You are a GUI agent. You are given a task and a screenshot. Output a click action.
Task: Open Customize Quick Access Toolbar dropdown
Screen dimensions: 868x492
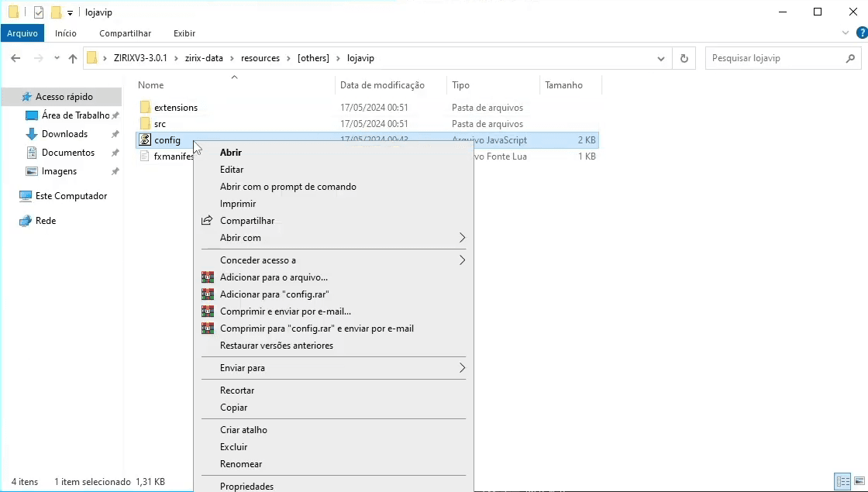[x=70, y=12]
